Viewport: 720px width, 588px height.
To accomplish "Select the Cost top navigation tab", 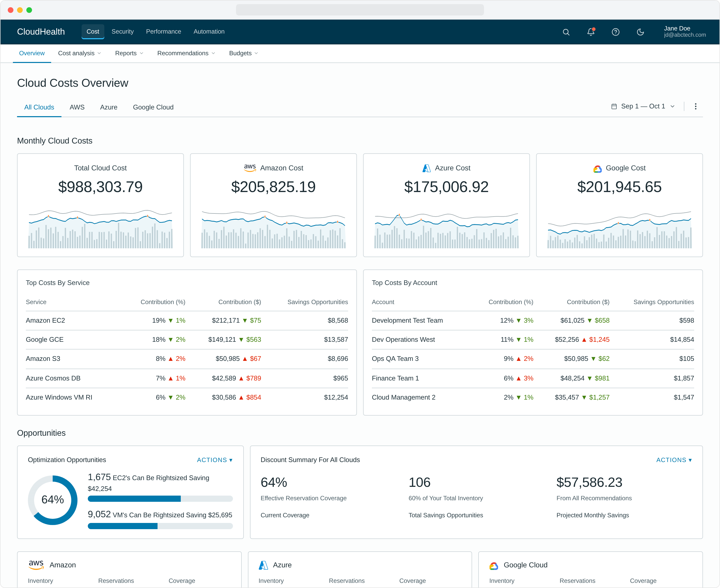I will point(93,31).
